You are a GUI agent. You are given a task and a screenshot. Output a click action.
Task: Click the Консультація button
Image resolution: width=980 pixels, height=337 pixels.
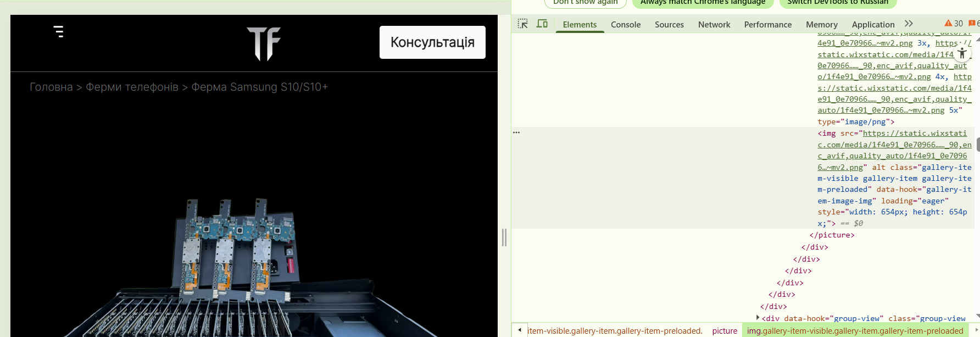coord(432,42)
